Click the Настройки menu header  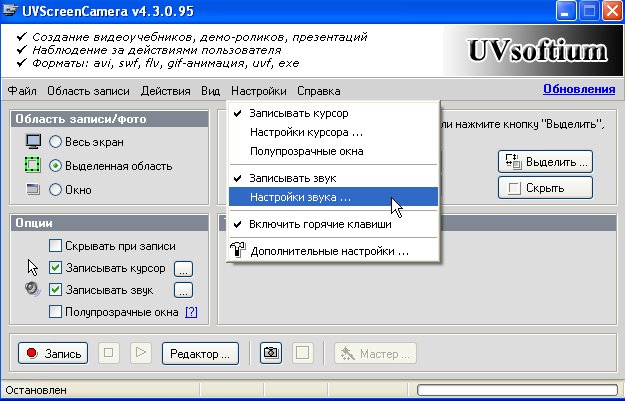(x=259, y=91)
